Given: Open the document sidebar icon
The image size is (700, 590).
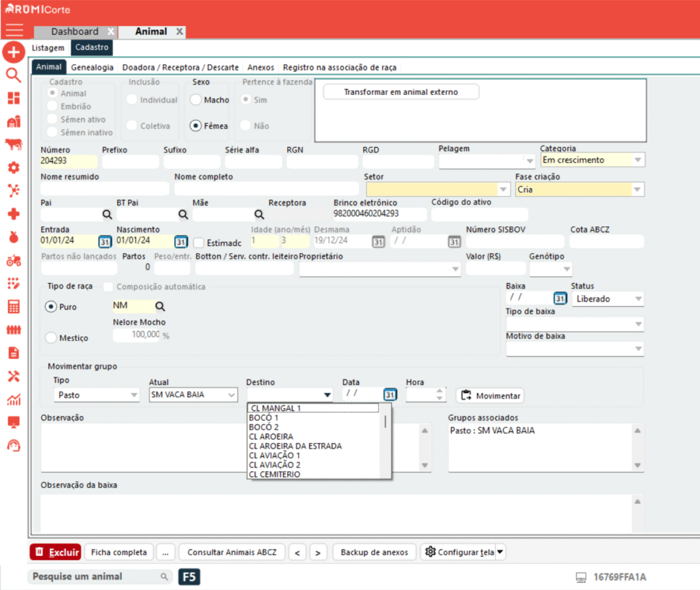Looking at the screenshot, I should 14,353.
